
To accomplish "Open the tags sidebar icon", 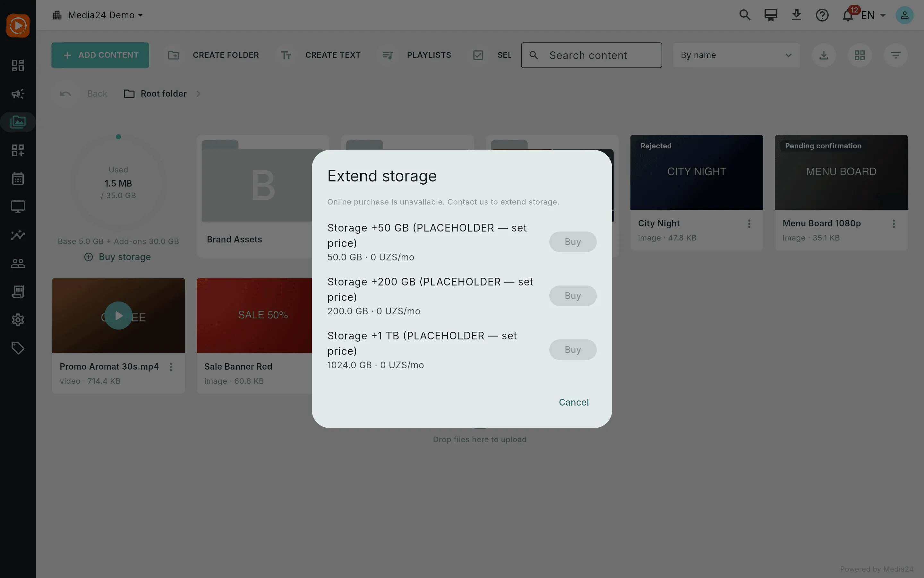I will 18,348.
